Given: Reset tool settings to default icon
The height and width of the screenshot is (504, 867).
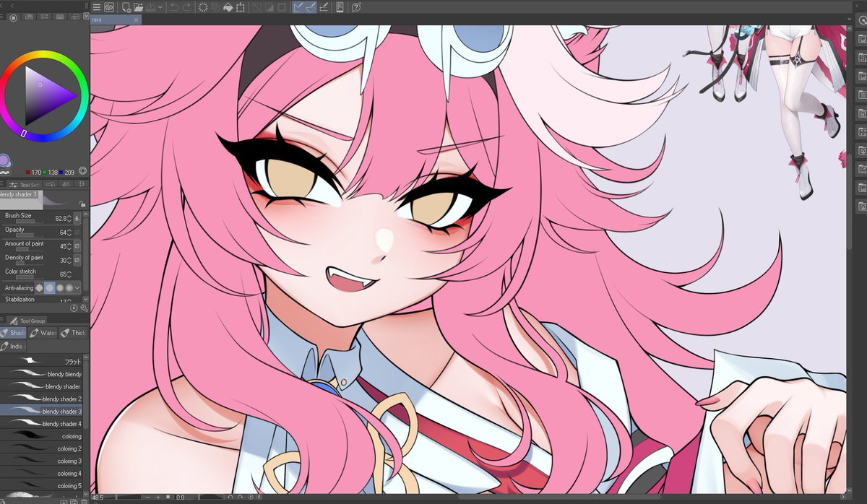Looking at the screenshot, I should coord(74,308).
